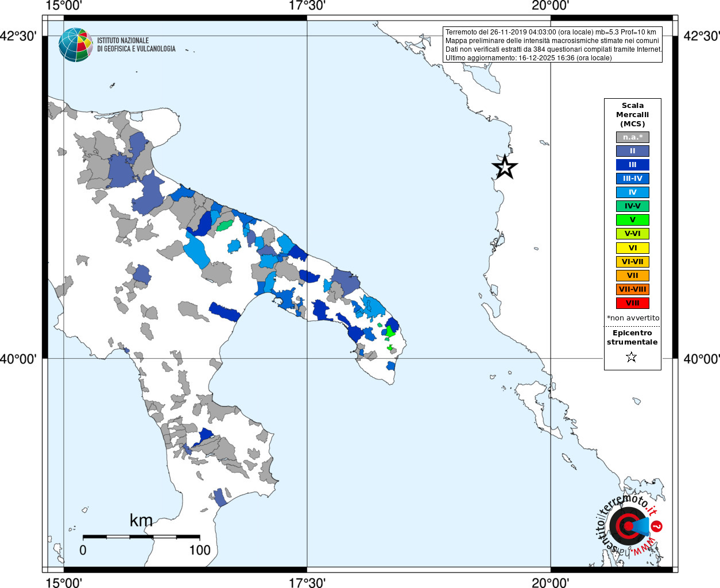The width and height of the screenshot is (720, 588).
Task: Click the 'km' scale unit label
Action: (141, 520)
